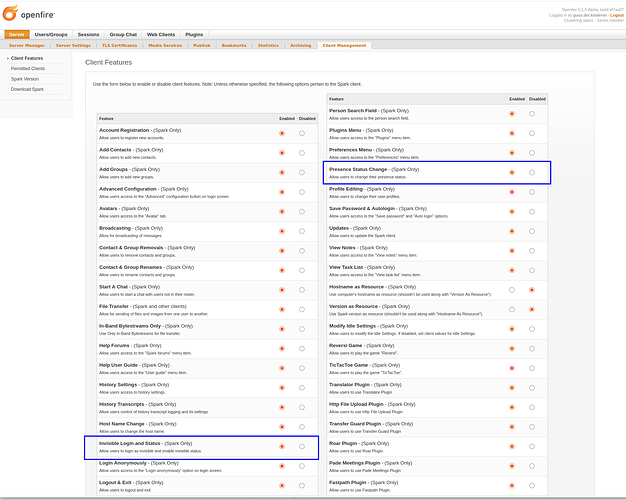The height and width of the screenshot is (500, 626).
Task: Switch to the Sessions tab
Action: [88, 35]
